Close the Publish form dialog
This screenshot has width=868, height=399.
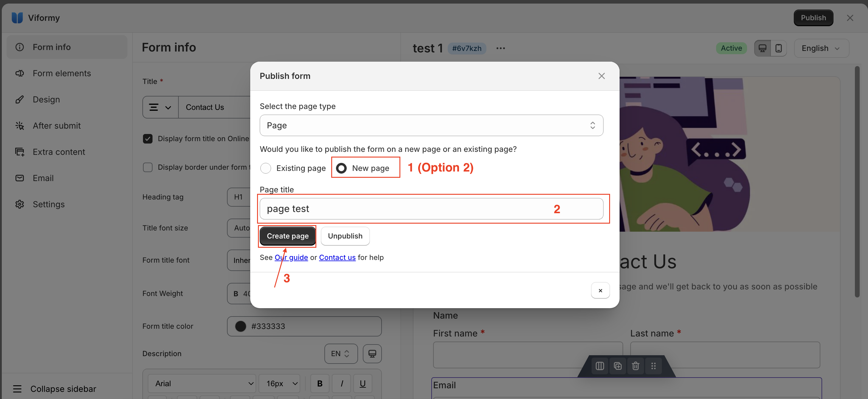601,76
